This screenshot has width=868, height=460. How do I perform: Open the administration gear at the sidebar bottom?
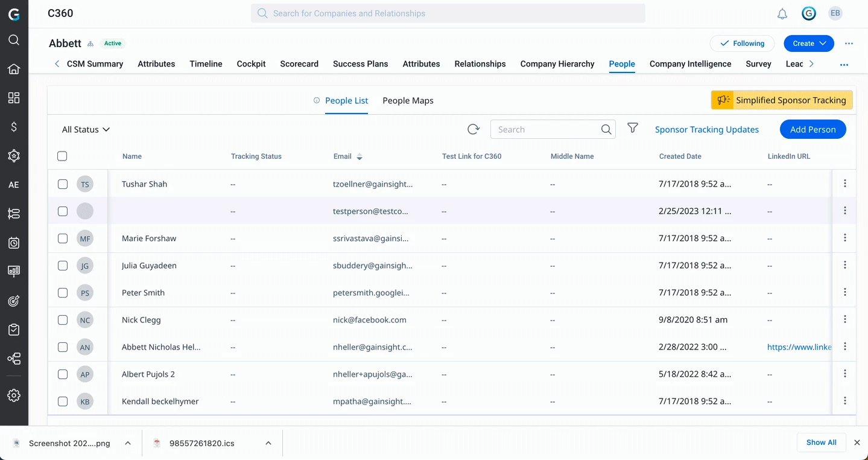[14, 395]
